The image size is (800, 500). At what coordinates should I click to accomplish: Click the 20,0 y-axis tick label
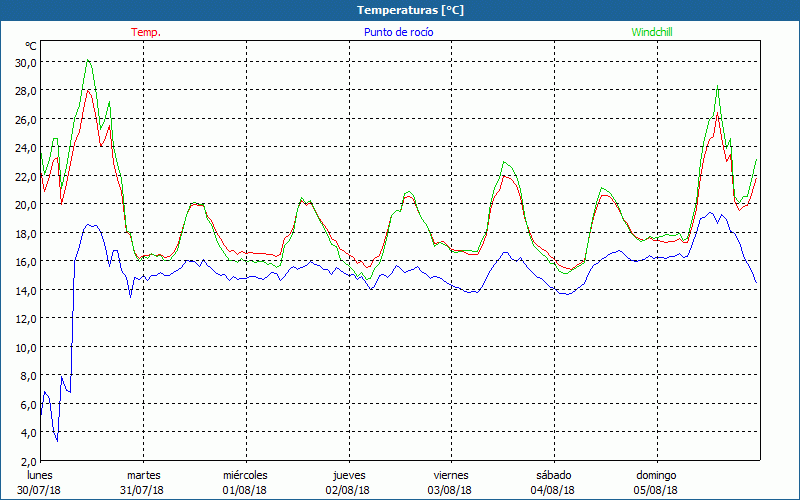[x=25, y=204]
